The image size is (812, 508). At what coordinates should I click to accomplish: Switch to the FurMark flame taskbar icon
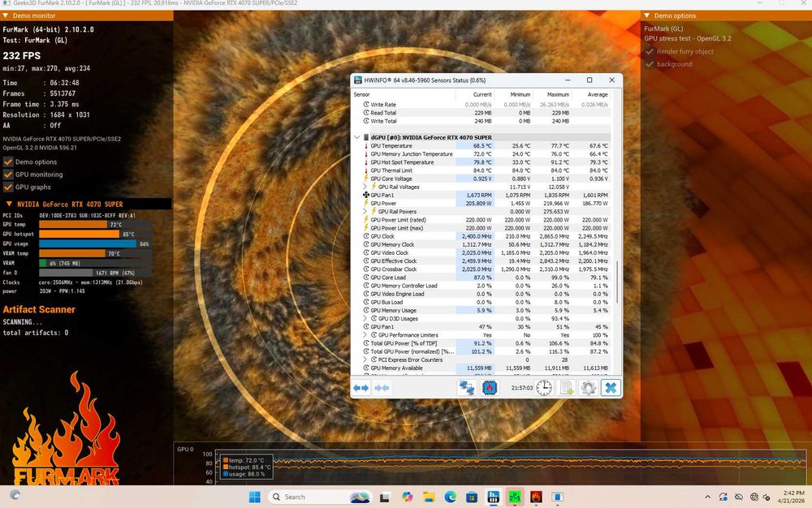pyautogui.click(x=536, y=497)
